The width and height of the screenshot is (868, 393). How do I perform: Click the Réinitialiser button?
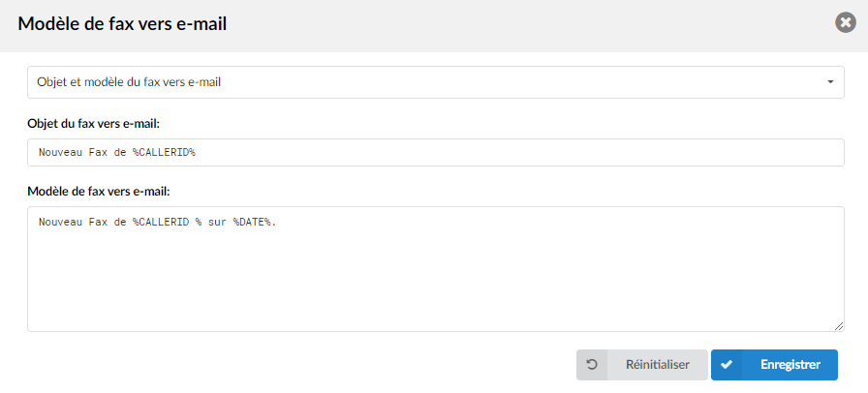click(x=642, y=365)
